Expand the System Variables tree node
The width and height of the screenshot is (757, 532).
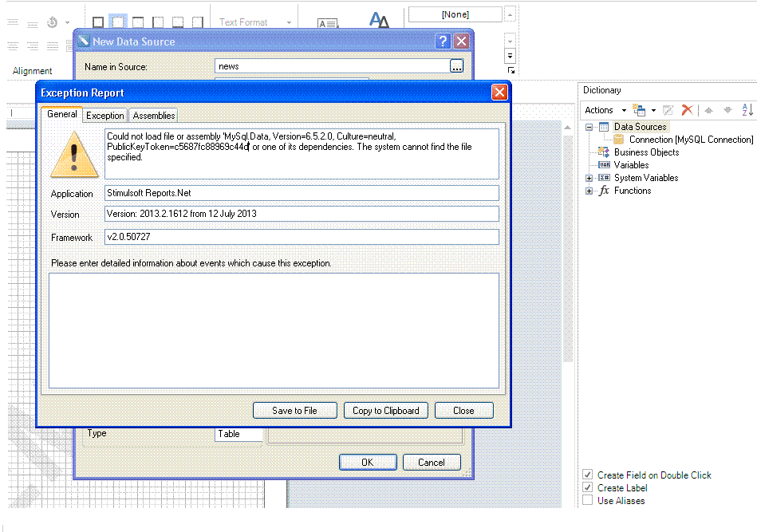589,178
